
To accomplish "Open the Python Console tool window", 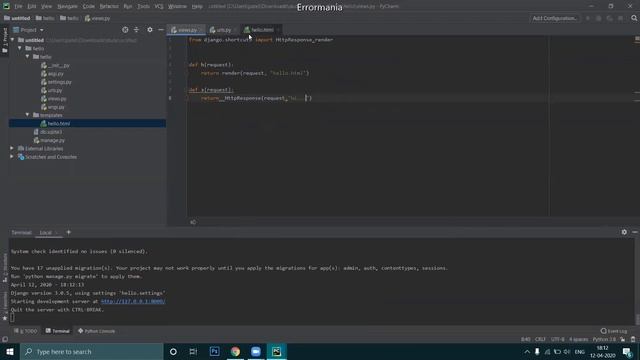I will coord(96,331).
